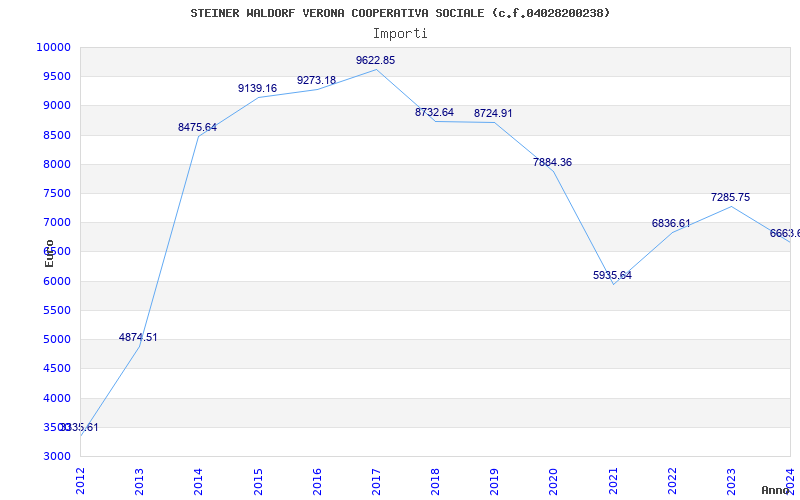The image size is (800, 500).
Task: Select the 8724.91 data label
Action: 493,113
